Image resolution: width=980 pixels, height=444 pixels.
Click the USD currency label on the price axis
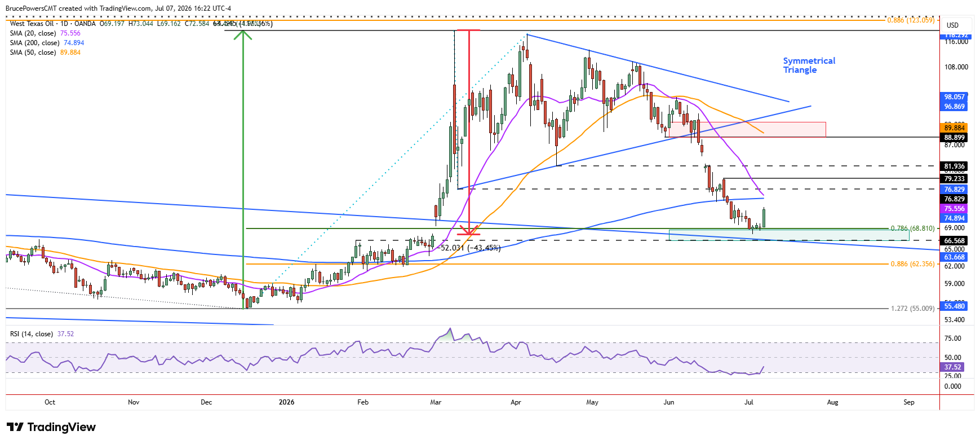[x=952, y=25]
